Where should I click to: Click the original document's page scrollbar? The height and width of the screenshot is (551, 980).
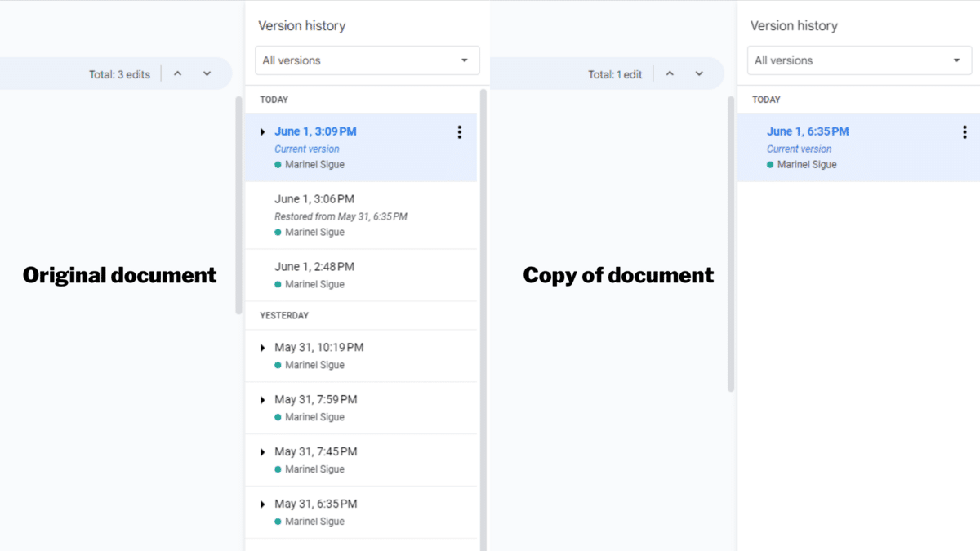tap(238, 205)
